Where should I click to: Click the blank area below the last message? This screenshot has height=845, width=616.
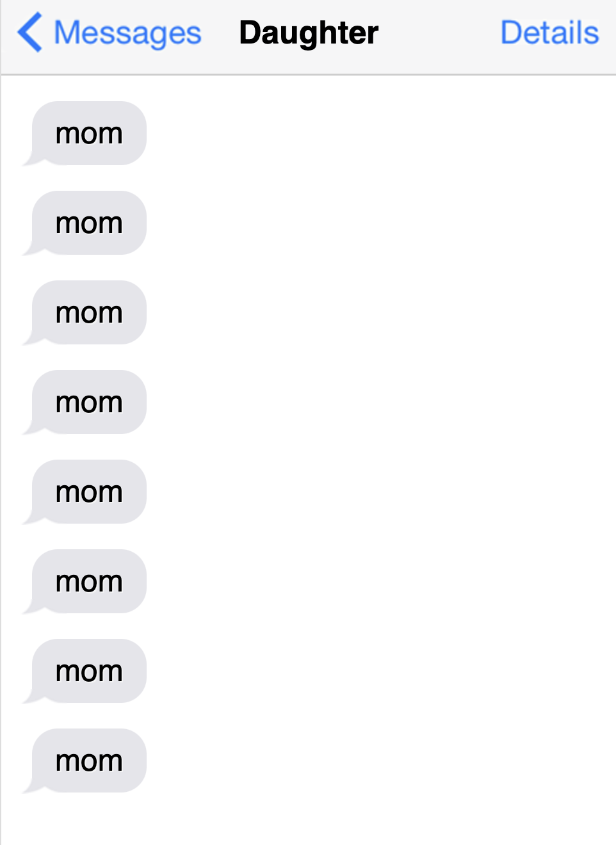click(x=308, y=819)
